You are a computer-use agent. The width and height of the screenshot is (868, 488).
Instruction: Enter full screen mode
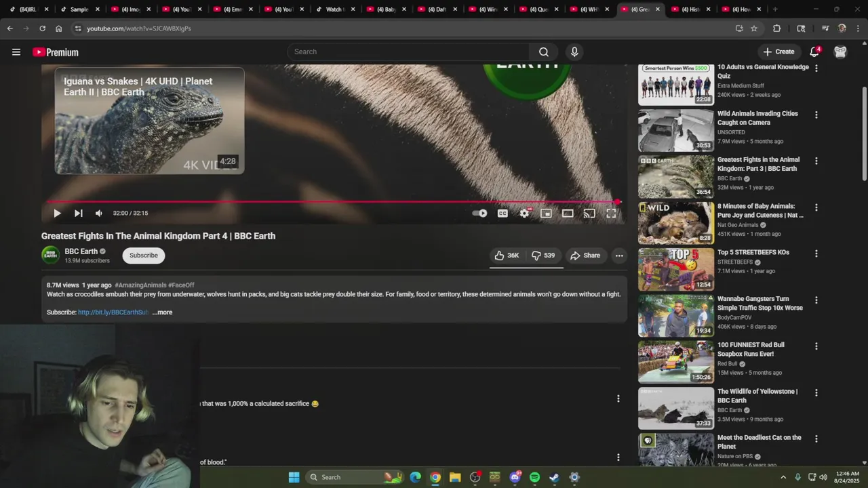pyautogui.click(x=611, y=213)
